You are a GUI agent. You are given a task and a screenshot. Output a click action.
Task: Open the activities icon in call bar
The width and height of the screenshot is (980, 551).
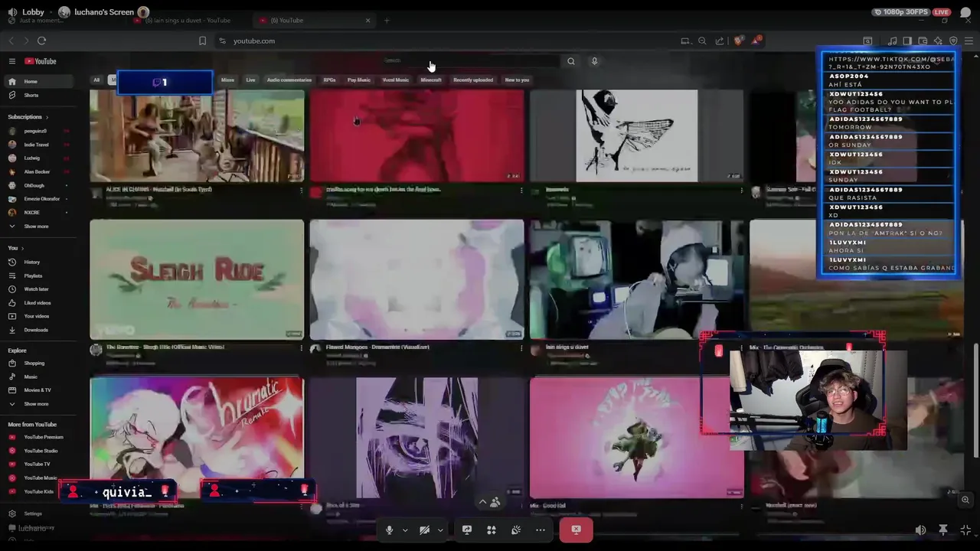[492, 530]
